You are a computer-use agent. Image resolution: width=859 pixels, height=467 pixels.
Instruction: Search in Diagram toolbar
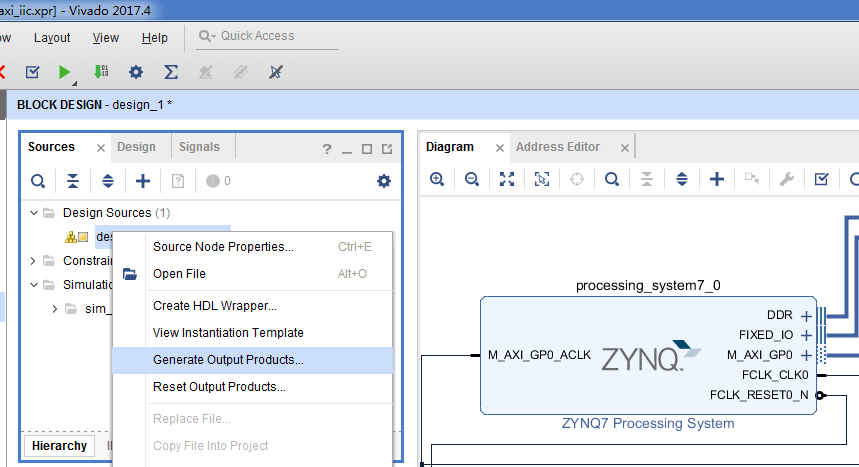click(612, 179)
